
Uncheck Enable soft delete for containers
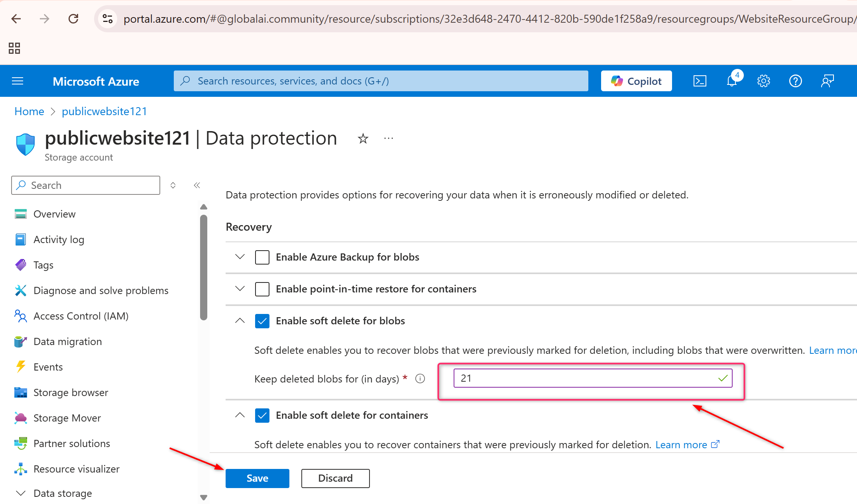[262, 416]
